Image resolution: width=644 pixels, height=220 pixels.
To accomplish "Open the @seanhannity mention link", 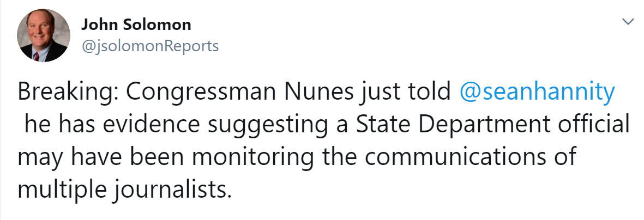I will [537, 93].
